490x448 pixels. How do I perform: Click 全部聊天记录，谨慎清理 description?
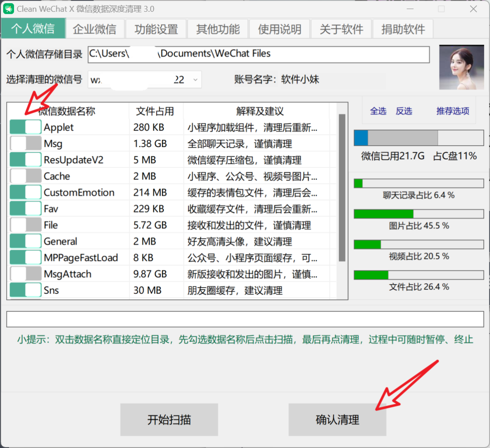pyautogui.click(x=240, y=143)
